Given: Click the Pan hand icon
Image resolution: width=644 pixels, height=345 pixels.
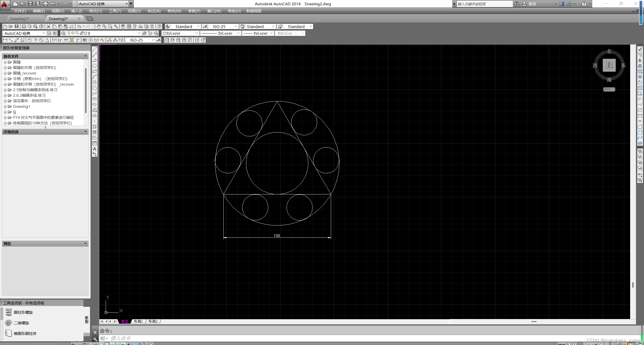Looking at the screenshot, I should (x=99, y=26).
